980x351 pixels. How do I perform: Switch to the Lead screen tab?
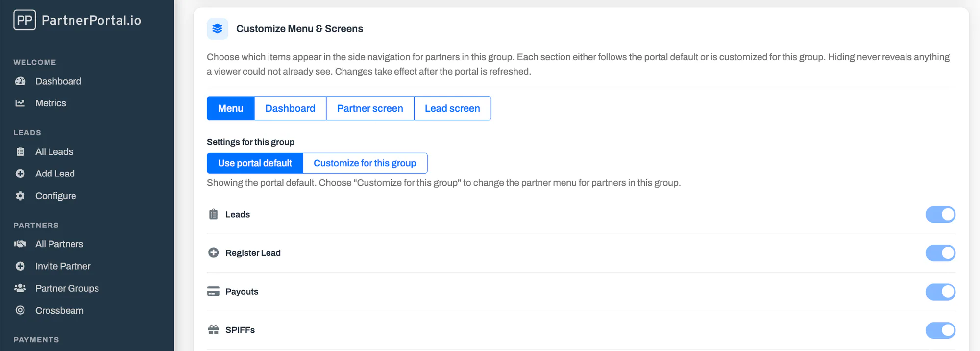point(452,108)
